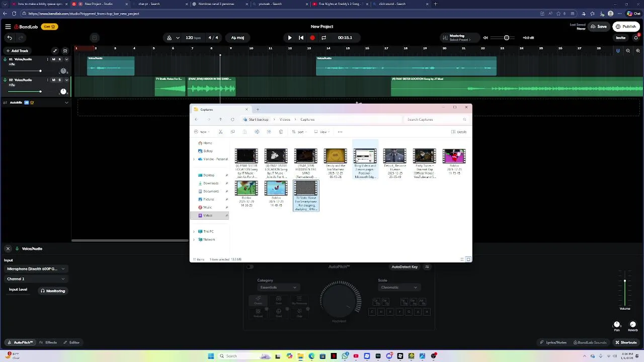The height and width of the screenshot is (362, 644).
Task: Toggle the snap magnet icon
Action: [x=618, y=51]
